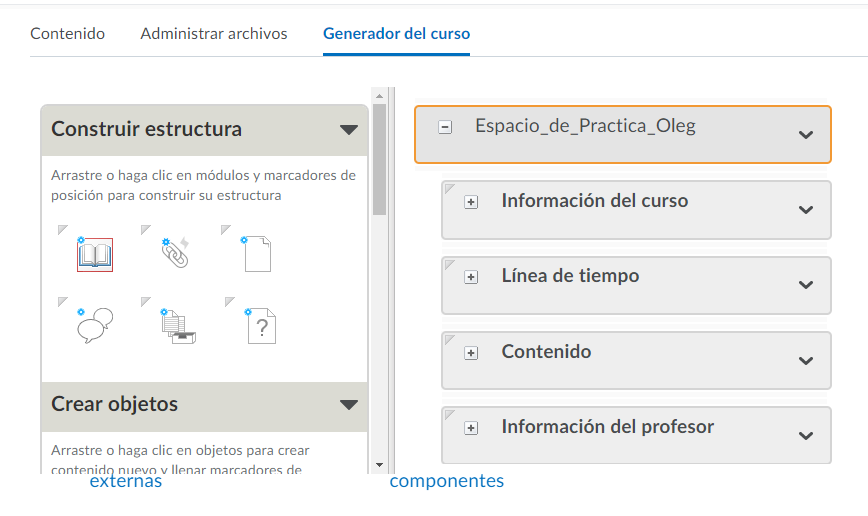
Task: Click the externas link
Action: pyautogui.click(x=126, y=481)
